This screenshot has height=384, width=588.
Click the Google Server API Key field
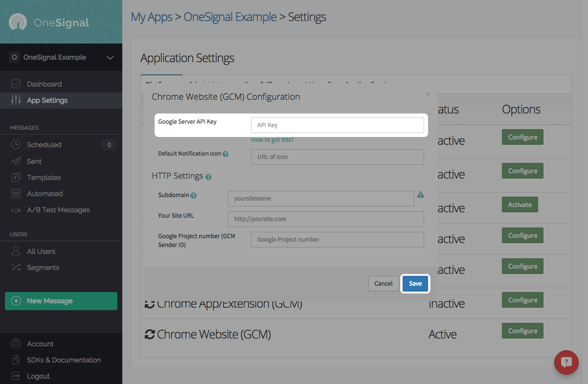(337, 125)
